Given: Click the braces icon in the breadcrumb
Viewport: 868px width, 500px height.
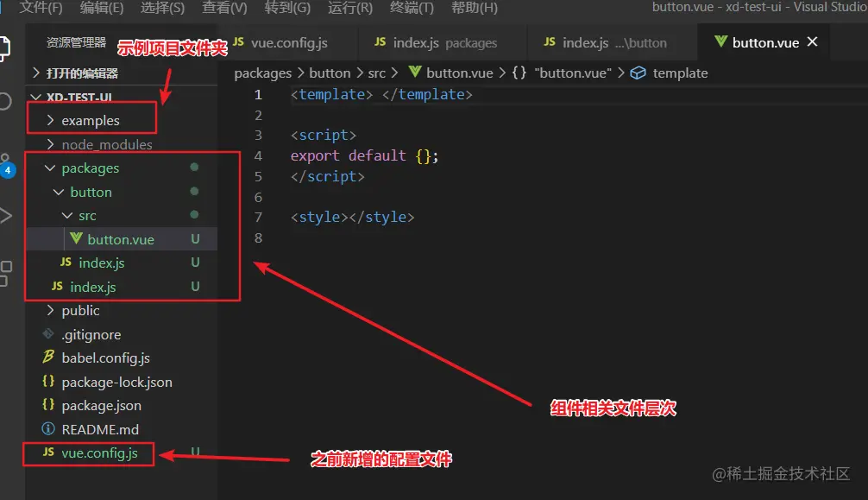Looking at the screenshot, I should (x=519, y=73).
